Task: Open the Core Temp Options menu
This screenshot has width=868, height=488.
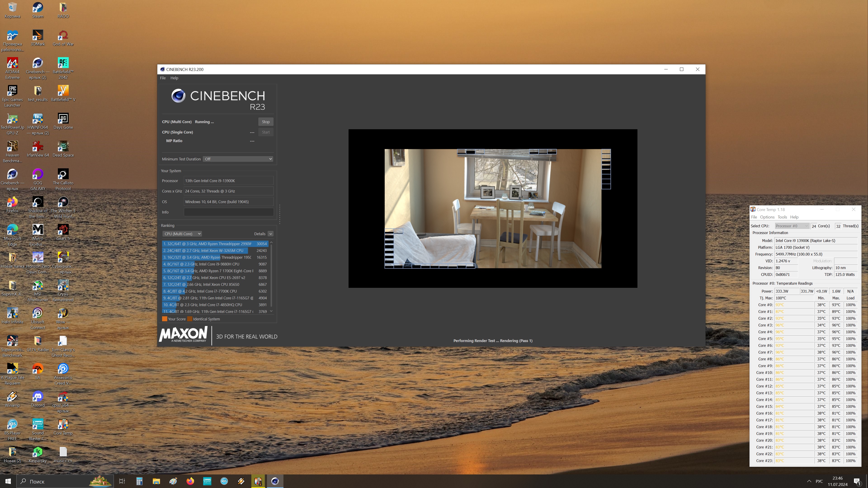Action: 767,217
